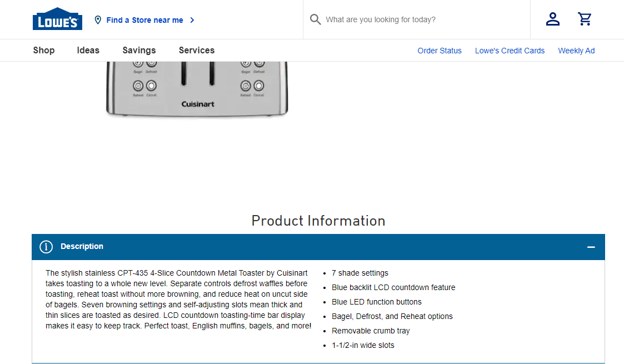Click the search magnifier icon
The height and width of the screenshot is (364, 624).
(x=315, y=19)
